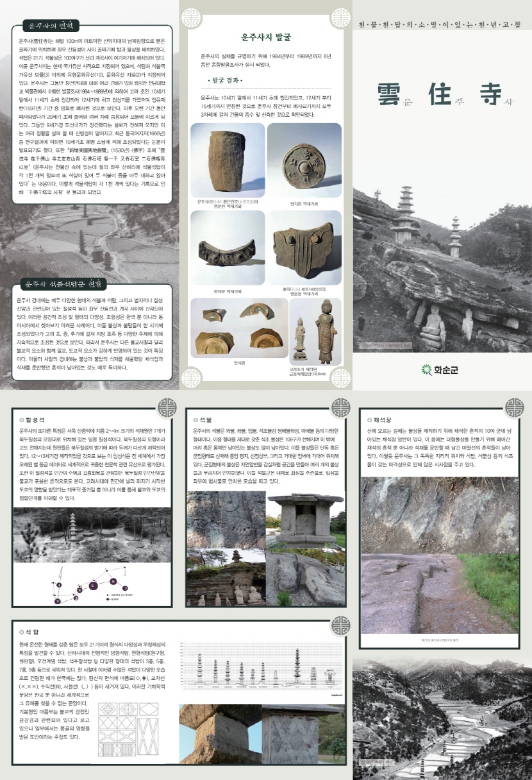This screenshot has height=780, width=532.
Task: Click the 화순군 green logo icon
Action: point(426,369)
